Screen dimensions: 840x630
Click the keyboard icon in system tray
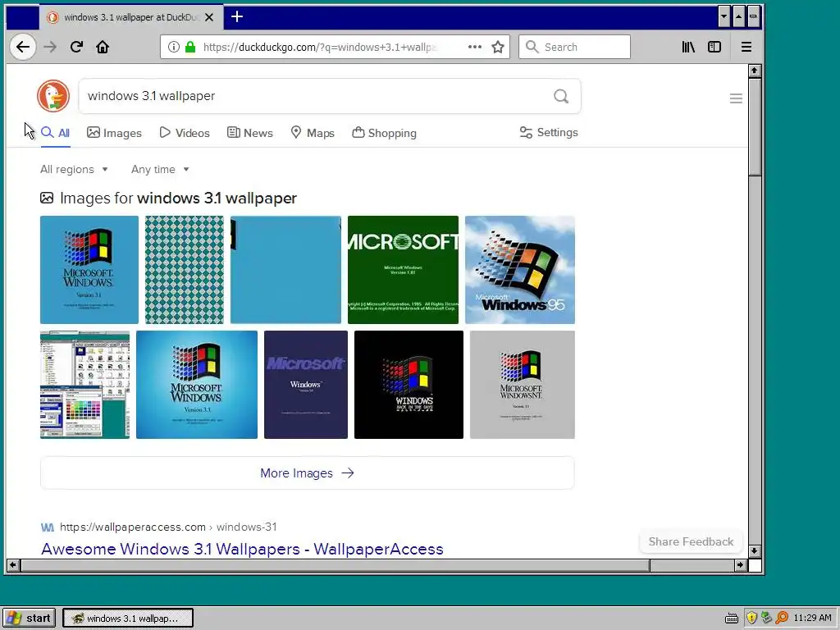[x=731, y=619]
